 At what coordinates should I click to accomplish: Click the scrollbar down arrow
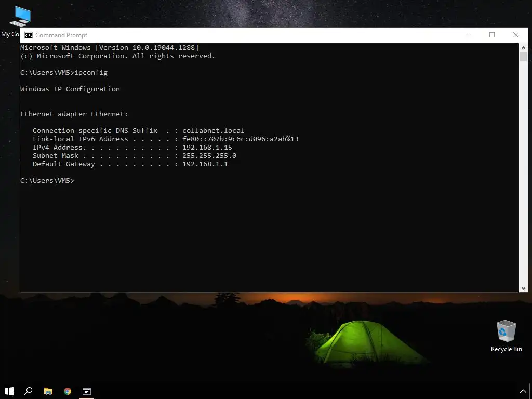coord(523,288)
